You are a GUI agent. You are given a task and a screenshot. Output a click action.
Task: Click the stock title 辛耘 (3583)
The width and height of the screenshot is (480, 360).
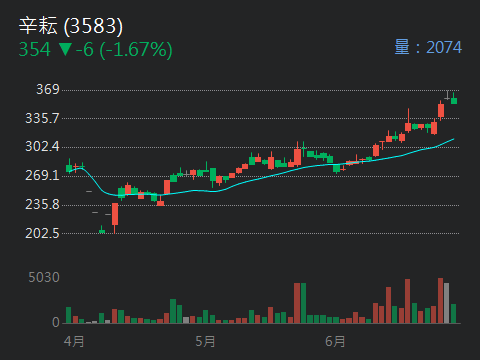coord(71,26)
